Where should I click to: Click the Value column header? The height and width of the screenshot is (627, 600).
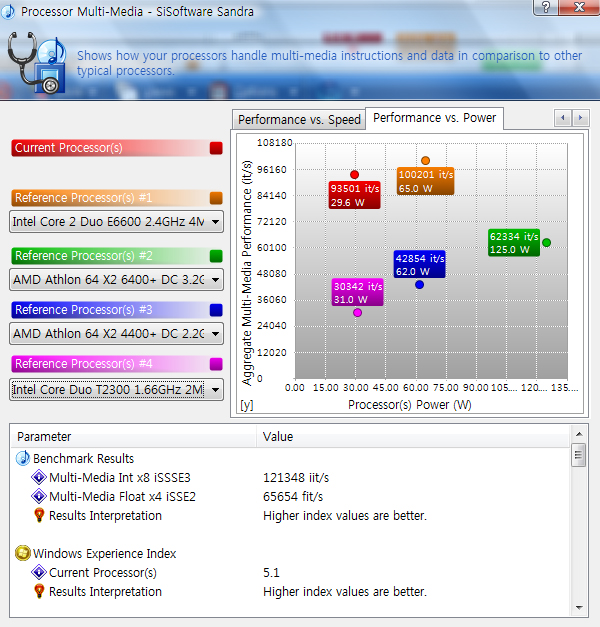pyautogui.click(x=412, y=437)
